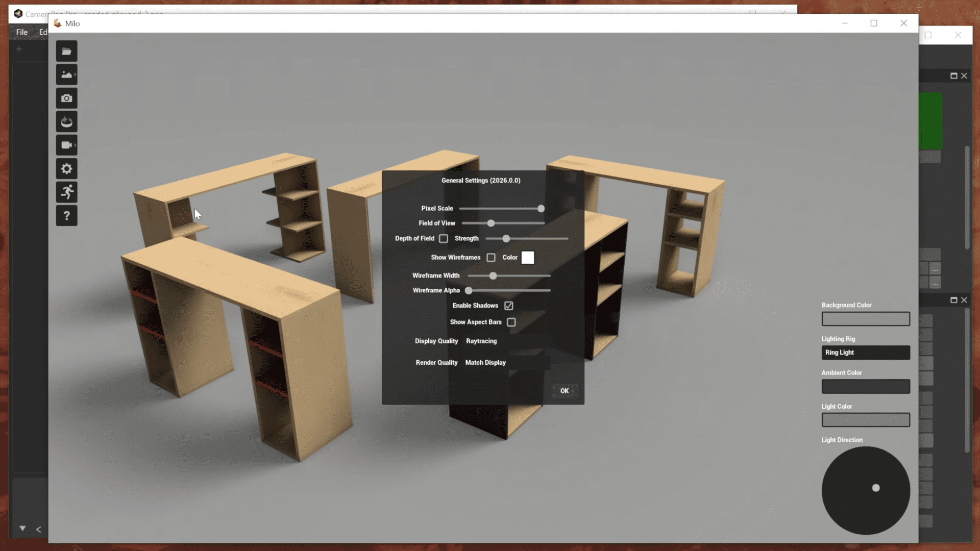Viewport: 980px width, 551px height.
Task: Set the Light Direction on the direction wheel
Action: click(876, 488)
